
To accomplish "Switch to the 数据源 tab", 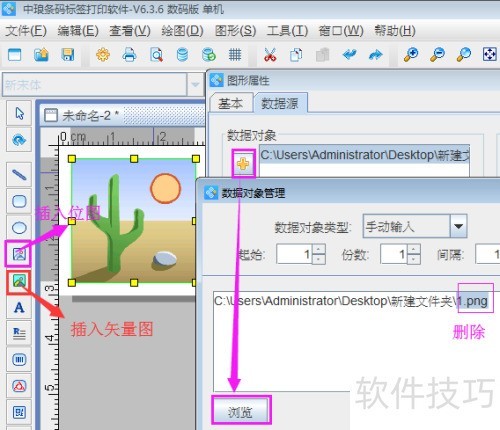I will click(x=280, y=103).
